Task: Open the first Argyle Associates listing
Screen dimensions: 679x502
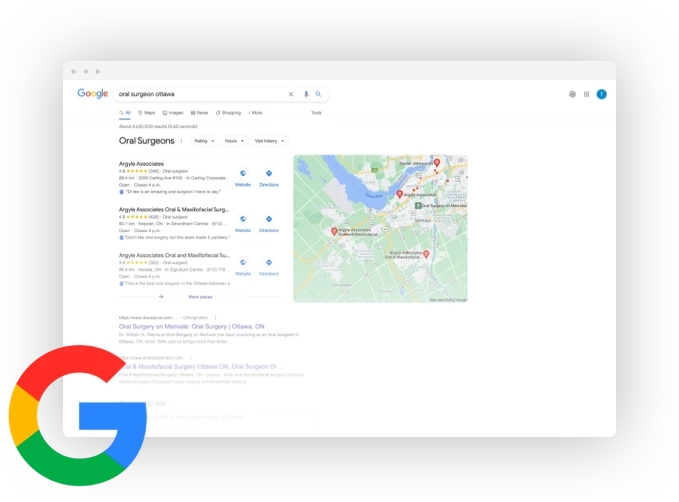Action: click(x=141, y=164)
